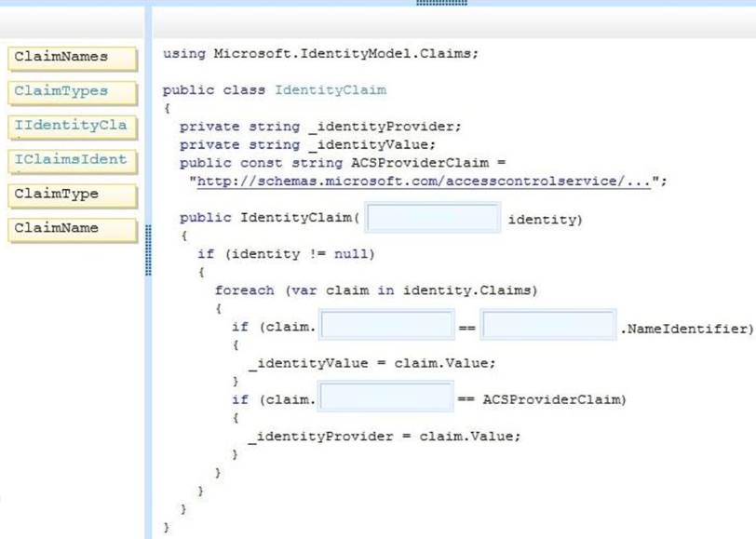The height and width of the screenshot is (539, 756).
Task: Pick the IClaimsIdent answer tile
Action: click(x=73, y=161)
